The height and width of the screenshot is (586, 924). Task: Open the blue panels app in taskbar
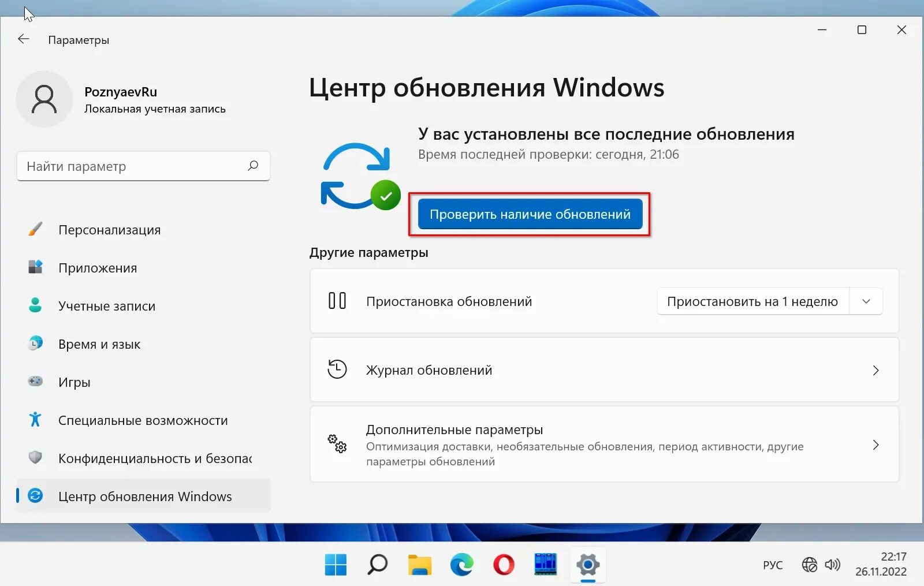(x=546, y=565)
